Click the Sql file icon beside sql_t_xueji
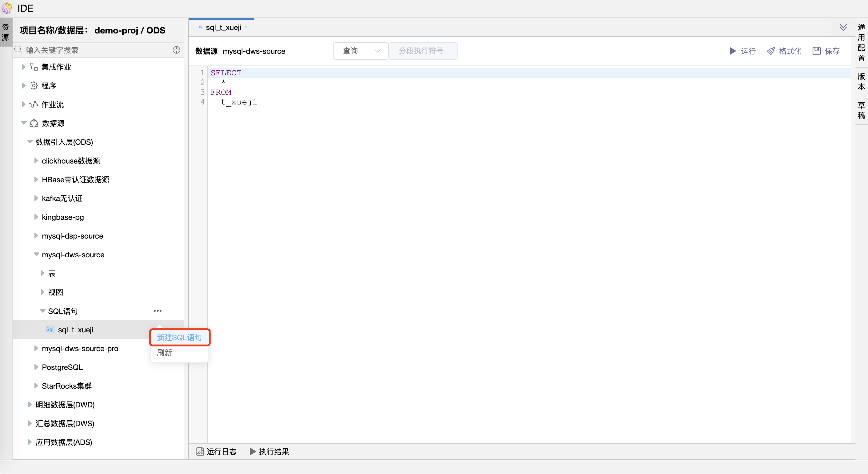 [x=49, y=330]
